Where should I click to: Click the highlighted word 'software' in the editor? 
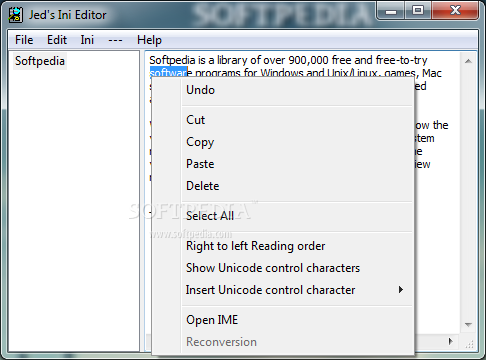click(x=169, y=72)
